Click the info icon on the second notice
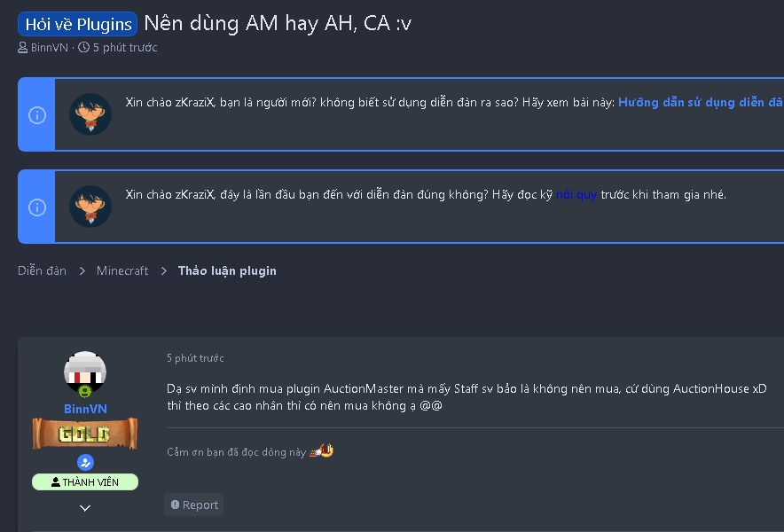 (37, 207)
